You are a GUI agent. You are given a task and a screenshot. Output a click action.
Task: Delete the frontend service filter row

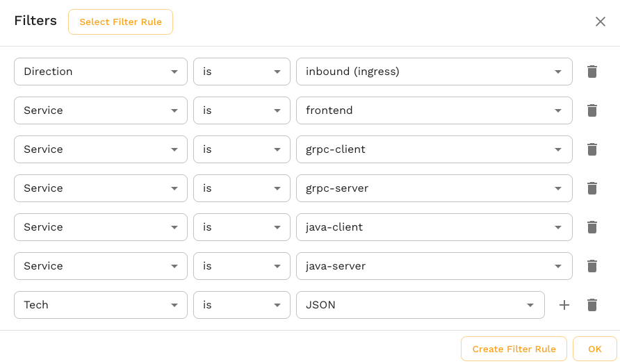(x=592, y=110)
